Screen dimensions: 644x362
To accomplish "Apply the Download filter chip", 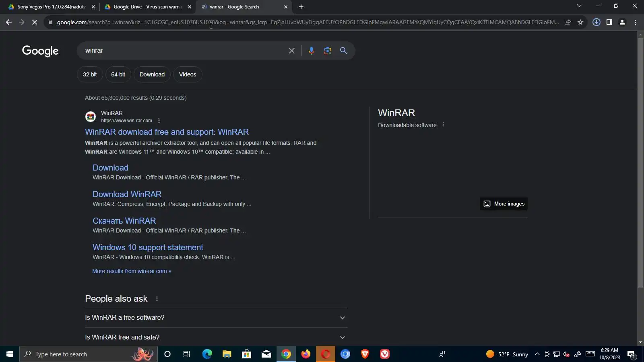I will click(x=152, y=74).
